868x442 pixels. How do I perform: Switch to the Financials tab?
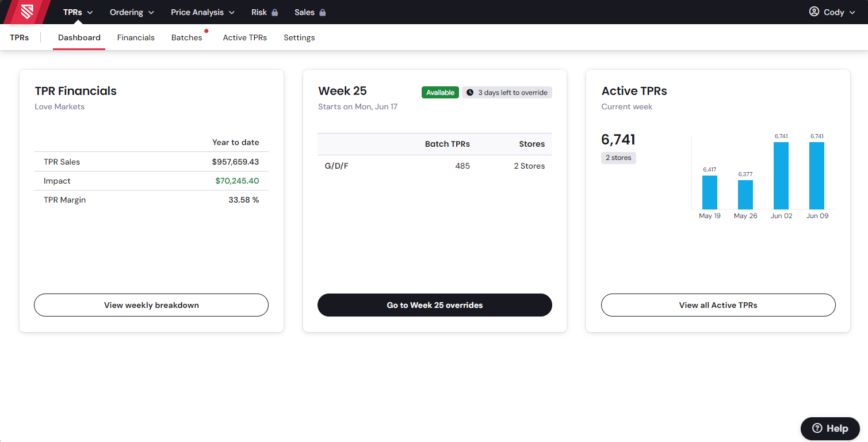136,37
